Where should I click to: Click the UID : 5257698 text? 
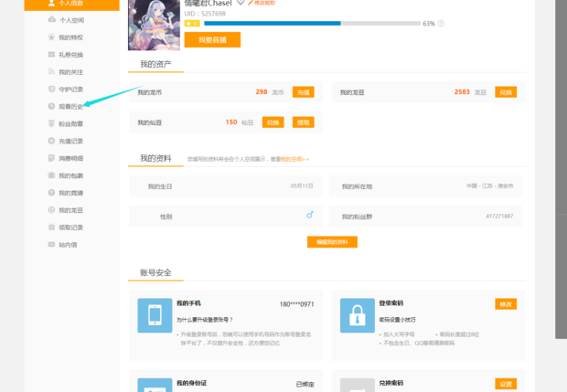205,14
